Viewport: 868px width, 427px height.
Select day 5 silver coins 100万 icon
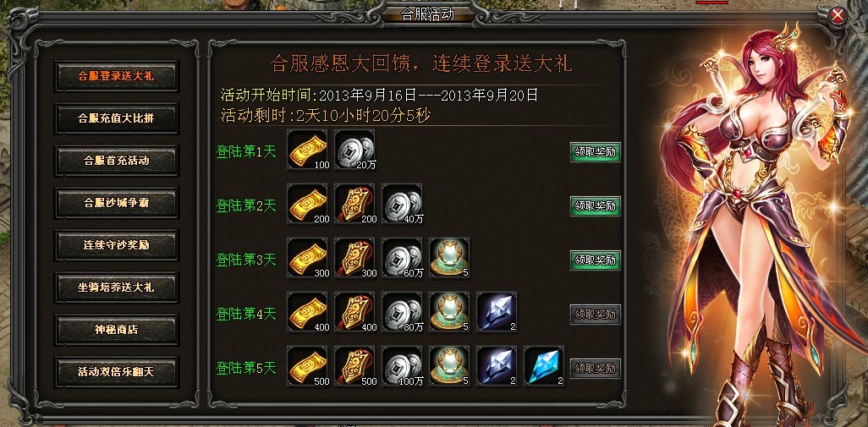[403, 366]
